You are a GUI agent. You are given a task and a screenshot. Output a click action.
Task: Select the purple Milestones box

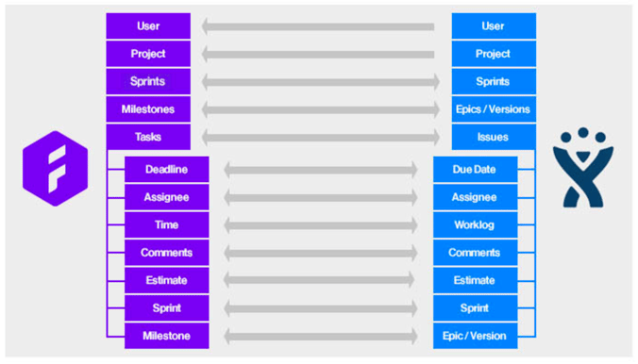tap(148, 109)
